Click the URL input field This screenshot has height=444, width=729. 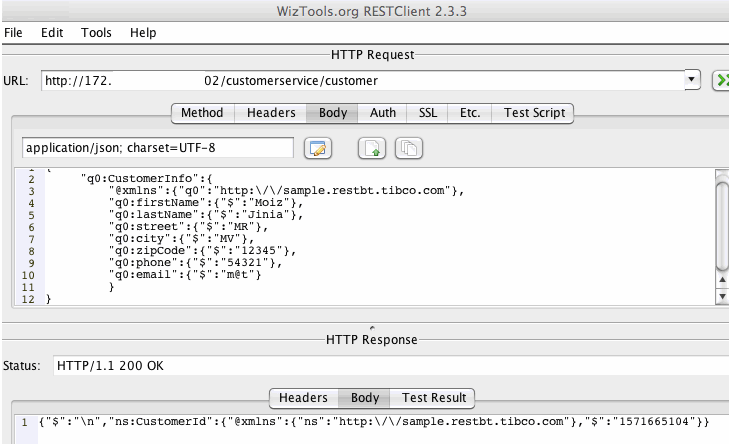[x=360, y=80]
